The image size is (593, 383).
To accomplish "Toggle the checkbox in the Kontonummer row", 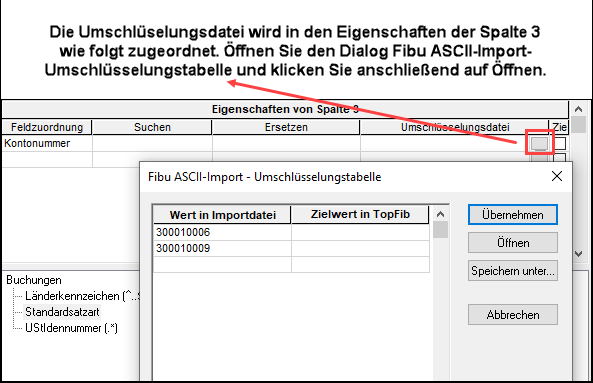I will [x=560, y=143].
